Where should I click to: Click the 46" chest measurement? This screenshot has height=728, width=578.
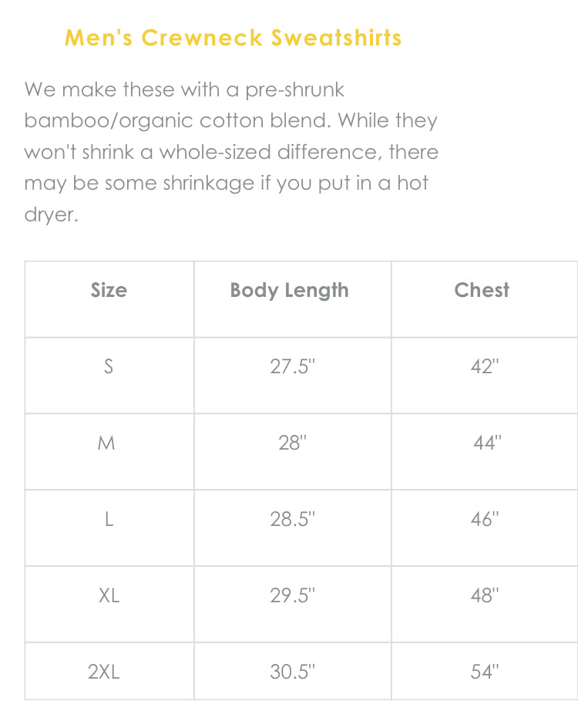coord(485,520)
